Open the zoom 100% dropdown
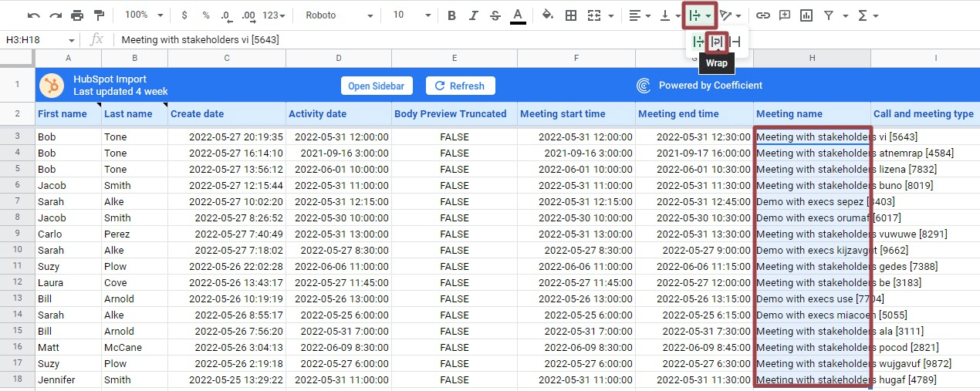The width and height of the screenshot is (980, 391). point(144,15)
